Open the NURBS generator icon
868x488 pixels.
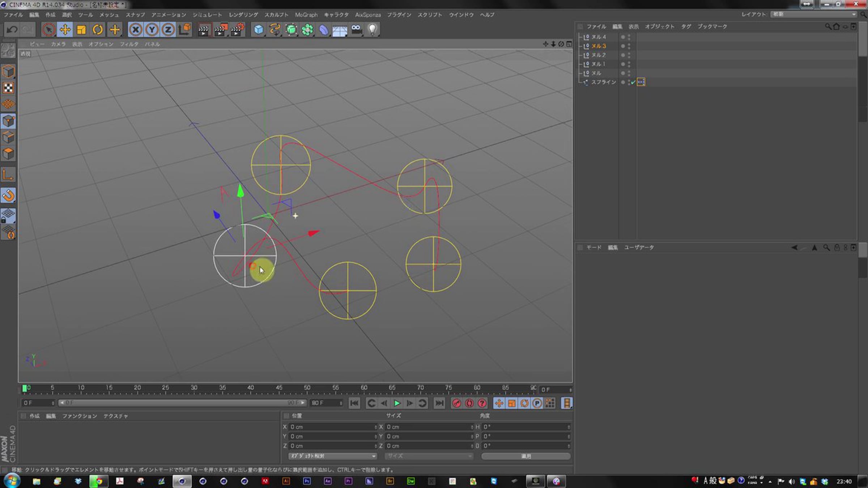pyautogui.click(x=291, y=30)
